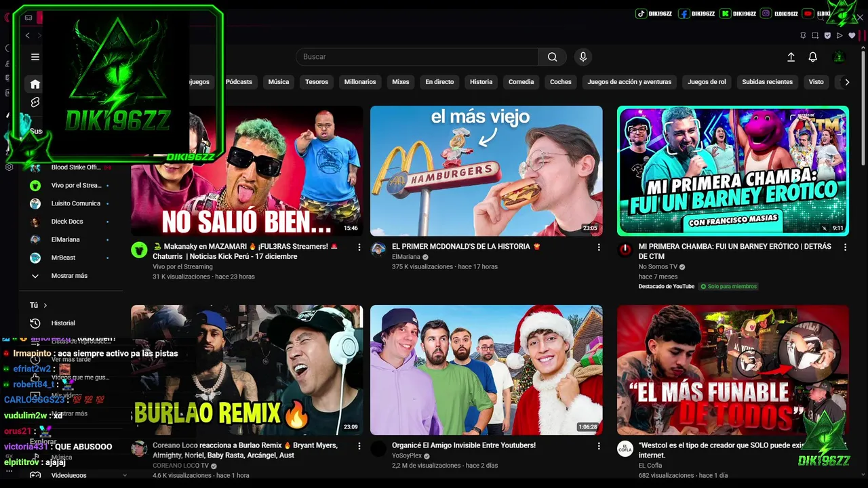This screenshot has height=488, width=868.
Task: Open options for Westcol EL Cofla video
Action: [845, 447]
